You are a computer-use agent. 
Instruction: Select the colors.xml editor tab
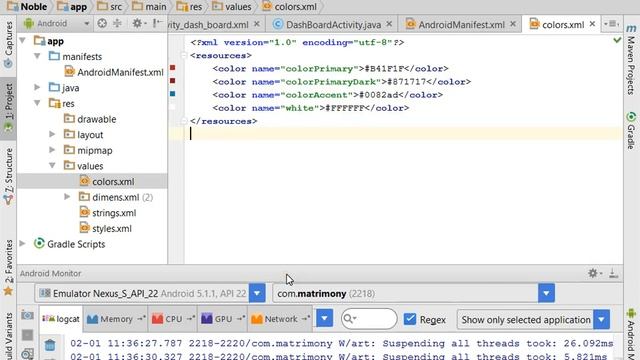point(557,24)
